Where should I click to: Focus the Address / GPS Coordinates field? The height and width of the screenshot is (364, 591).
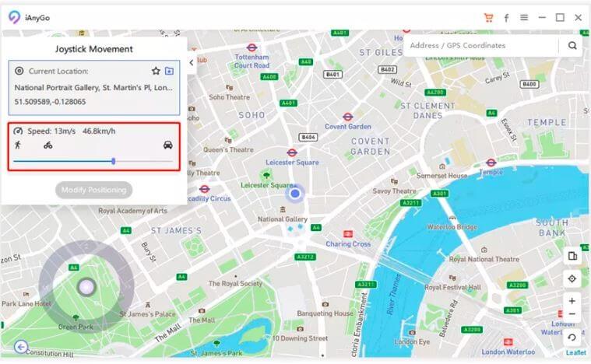(480, 46)
